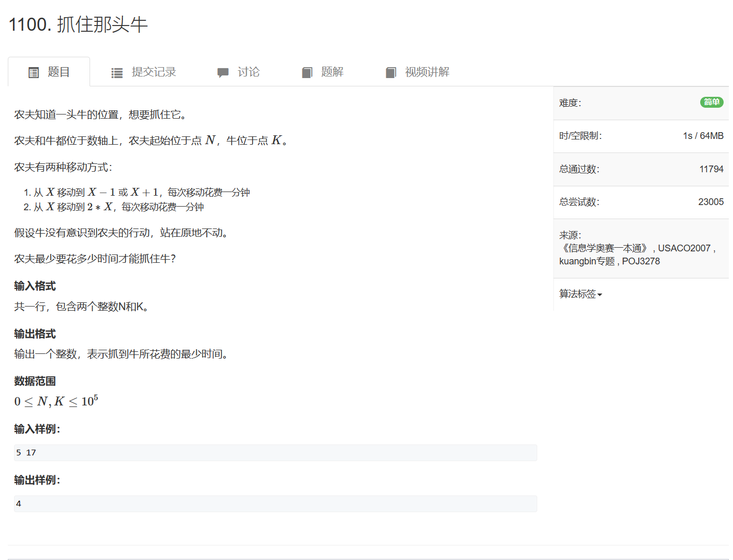The image size is (733, 560).
Task: Click the 简单 difficulty badge
Action: 712,102
